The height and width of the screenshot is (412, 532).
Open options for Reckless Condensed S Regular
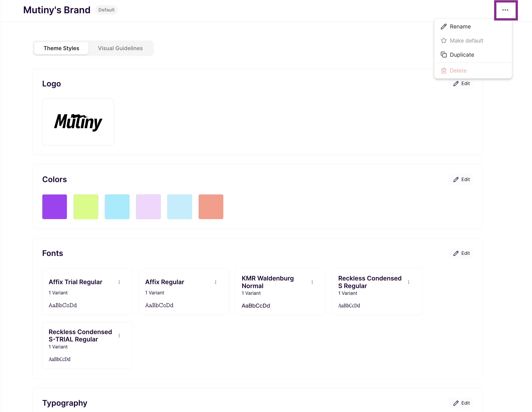(409, 282)
